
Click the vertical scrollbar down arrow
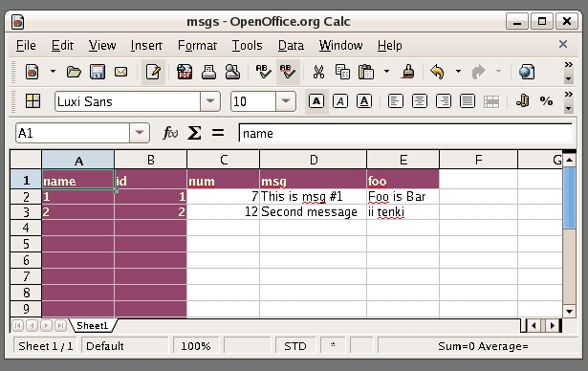coord(569,311)
